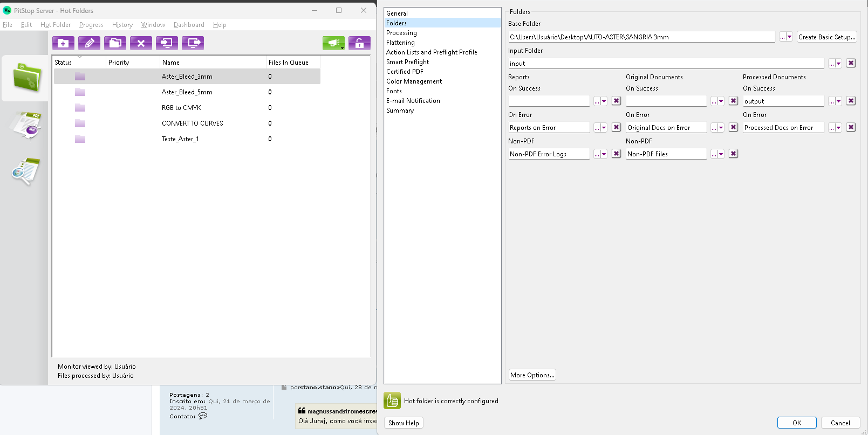Click the More Options button
Viewport: 868px width, 435px height.
click(532, 375)
